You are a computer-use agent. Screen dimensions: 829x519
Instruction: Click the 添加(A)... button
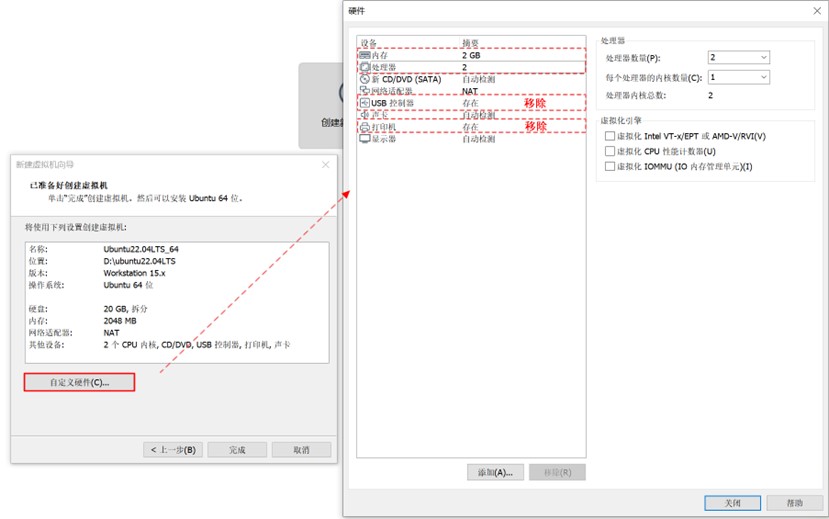click(495, 472)
